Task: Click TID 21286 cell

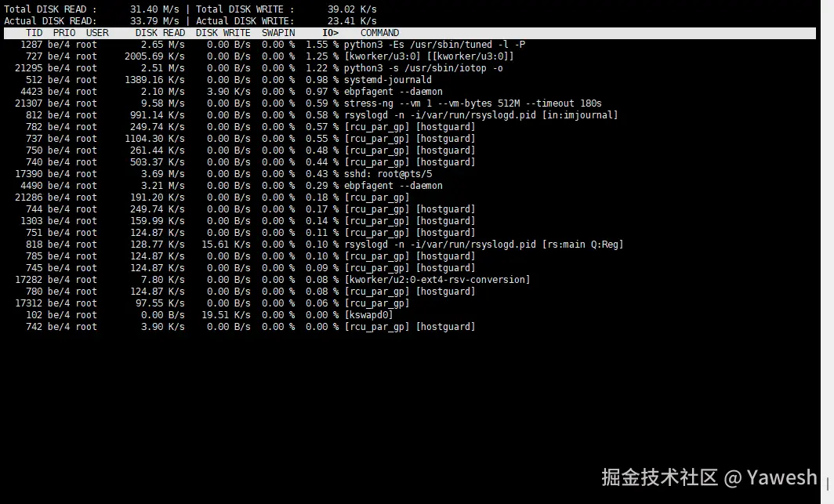Action: [29, 198]
